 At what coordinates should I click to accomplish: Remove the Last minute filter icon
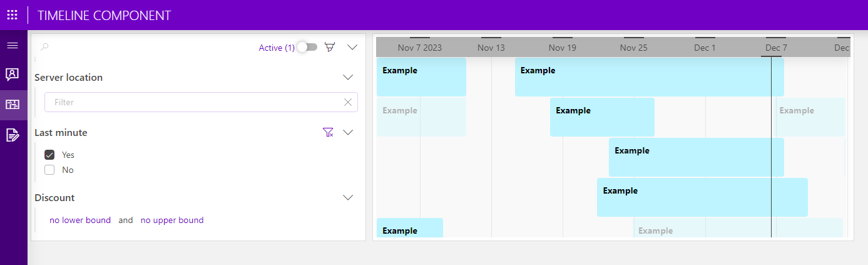(328, 132)
